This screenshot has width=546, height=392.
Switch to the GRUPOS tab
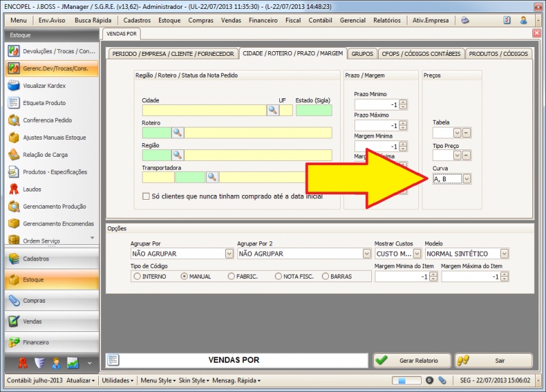click(x=362, y=53)
